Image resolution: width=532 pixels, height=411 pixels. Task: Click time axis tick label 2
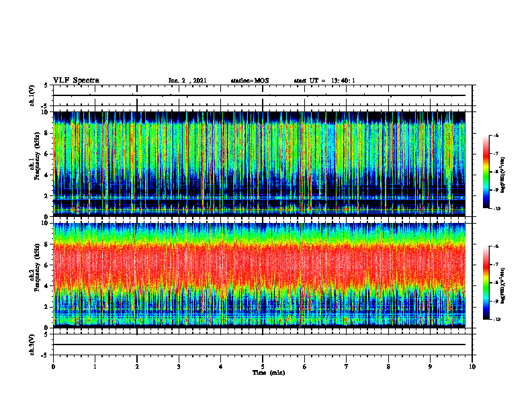pos(137,367)
